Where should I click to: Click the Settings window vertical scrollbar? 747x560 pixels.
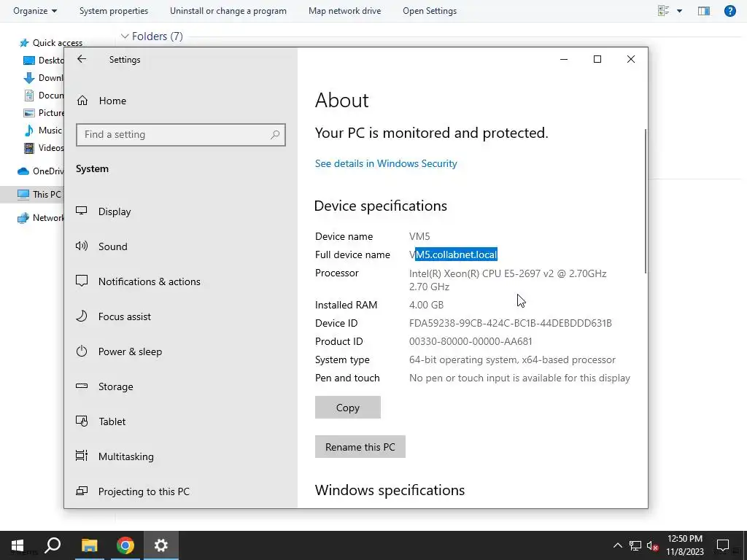[x=646, y=201]
